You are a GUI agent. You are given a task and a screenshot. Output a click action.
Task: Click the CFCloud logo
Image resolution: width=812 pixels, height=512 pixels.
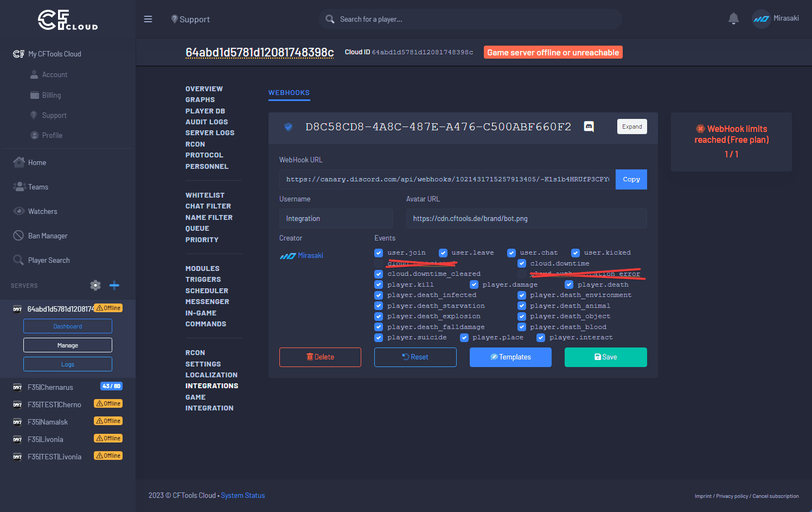click(x=68, y=20)
